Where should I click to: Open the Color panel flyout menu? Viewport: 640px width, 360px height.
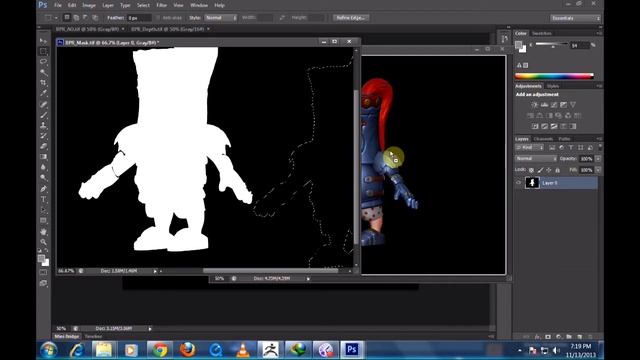point(598,33)
